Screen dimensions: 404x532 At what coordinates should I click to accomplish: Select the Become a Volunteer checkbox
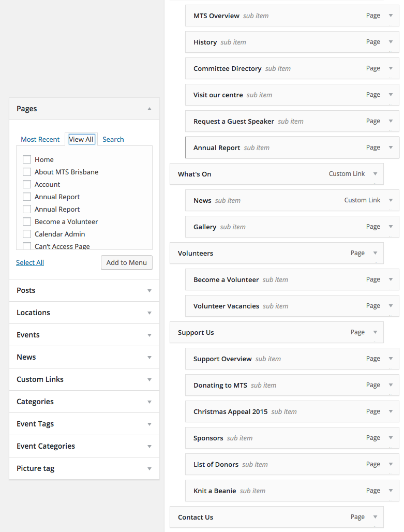click(27, 221)
